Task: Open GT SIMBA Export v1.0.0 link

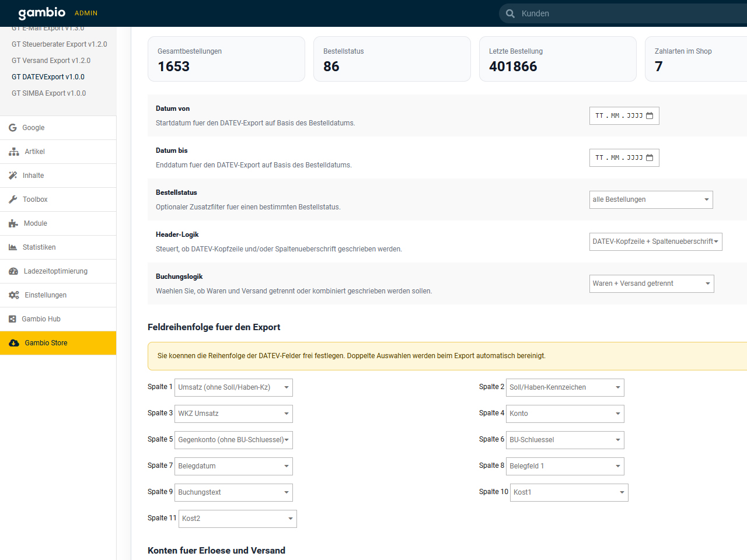Action: click(x=48, y=93)
